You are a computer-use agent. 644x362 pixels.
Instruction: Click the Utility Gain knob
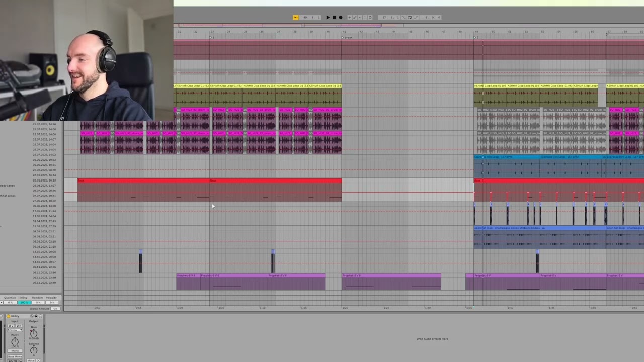coord(34,333)
